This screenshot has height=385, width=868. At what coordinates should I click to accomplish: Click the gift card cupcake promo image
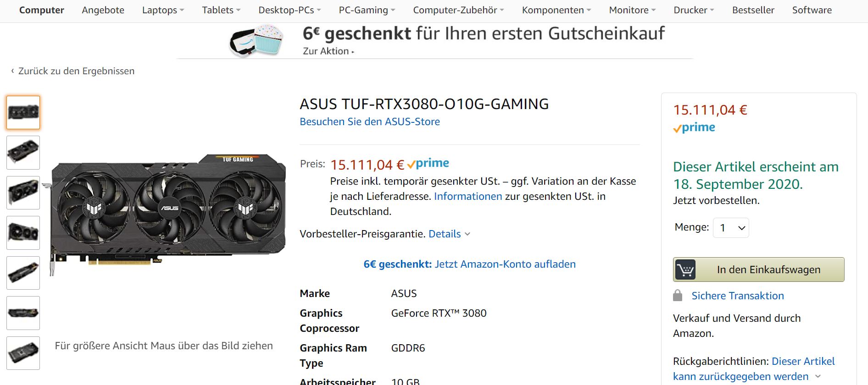pos(256,40)
